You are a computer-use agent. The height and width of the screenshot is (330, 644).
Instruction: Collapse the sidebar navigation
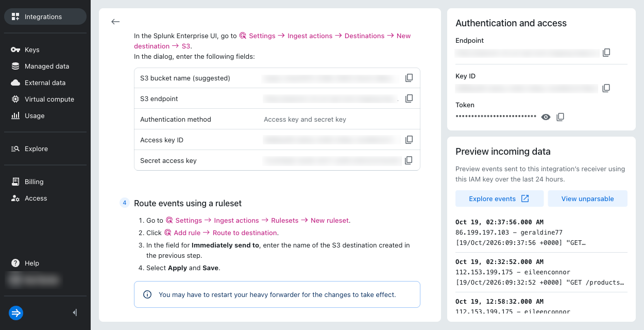[x=75, y=312]
